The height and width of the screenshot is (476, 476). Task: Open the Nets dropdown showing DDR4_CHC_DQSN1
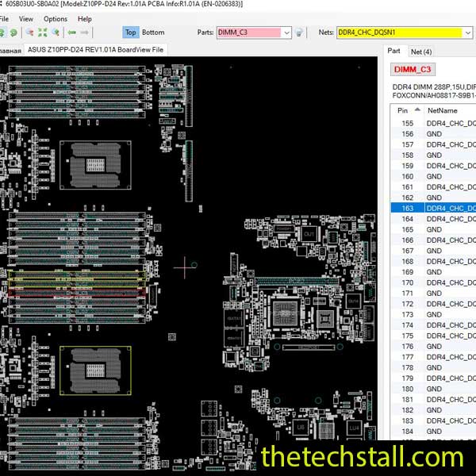(468, 33)
